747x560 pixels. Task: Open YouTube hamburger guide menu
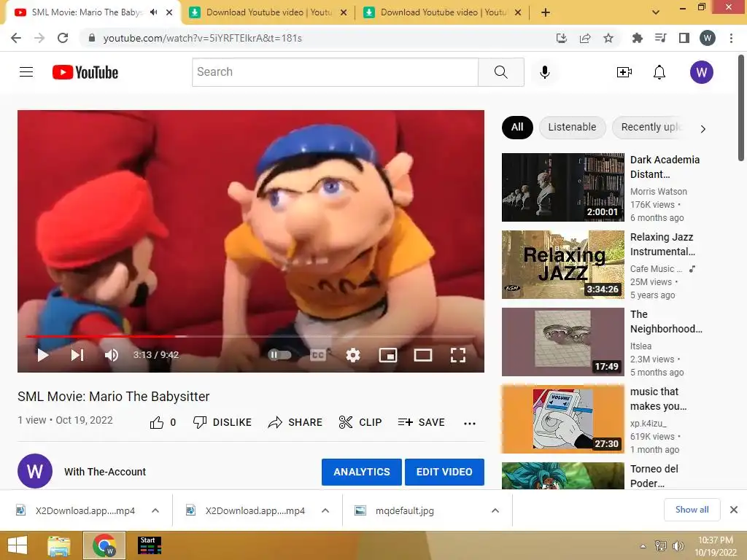tap(26, 72)
